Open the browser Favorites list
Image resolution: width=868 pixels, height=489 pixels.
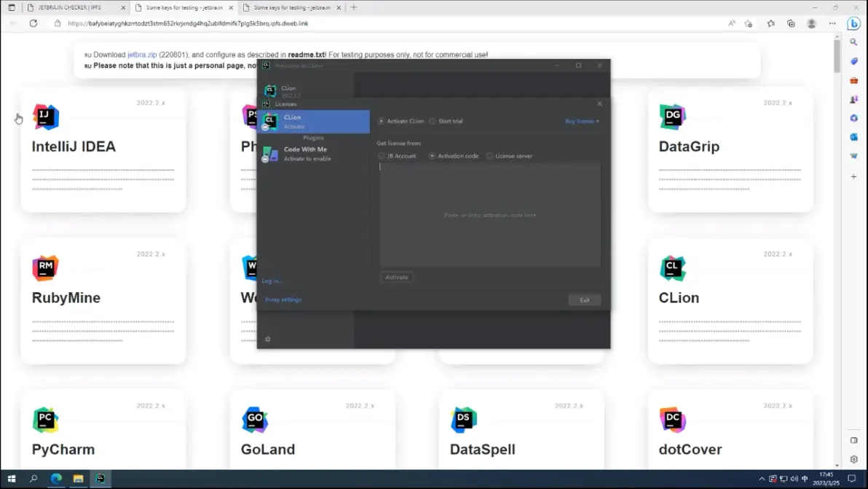coord(770,23)
